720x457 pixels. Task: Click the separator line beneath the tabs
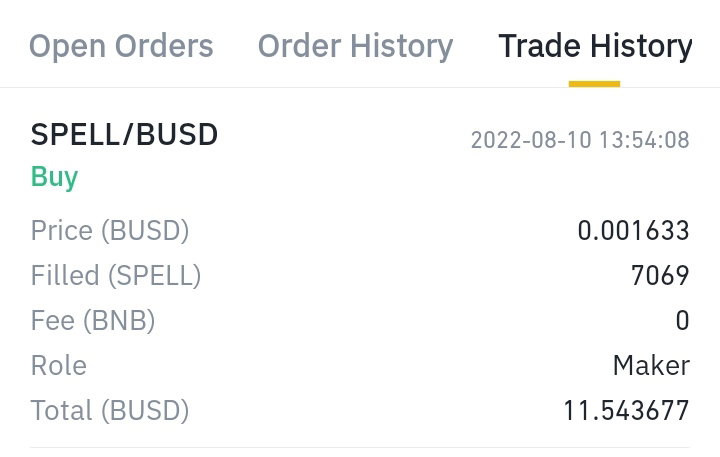click(360, 87)
